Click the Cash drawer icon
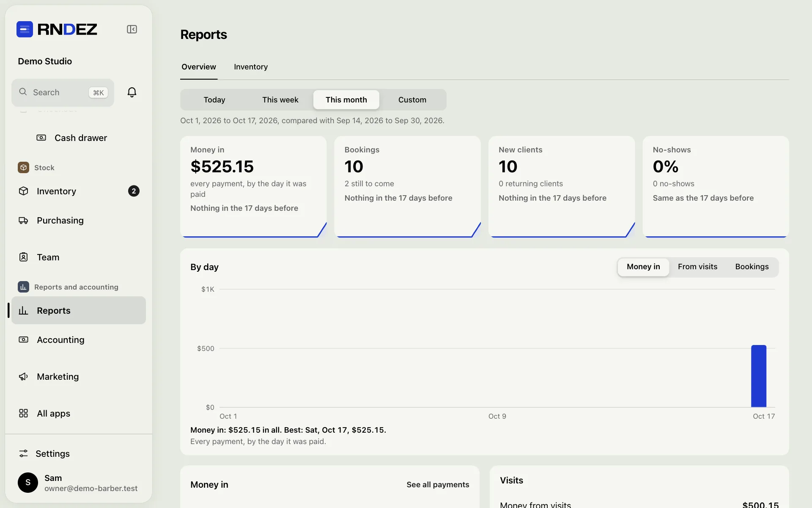 pyautogui.click(x=41, y=138)
